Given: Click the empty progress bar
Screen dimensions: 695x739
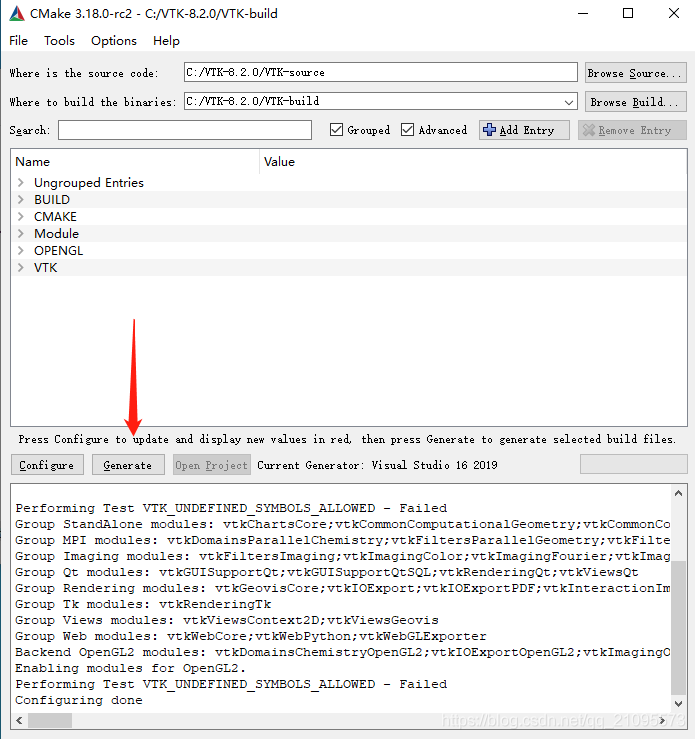Looking at the screenshot, I should coord(633,464).
